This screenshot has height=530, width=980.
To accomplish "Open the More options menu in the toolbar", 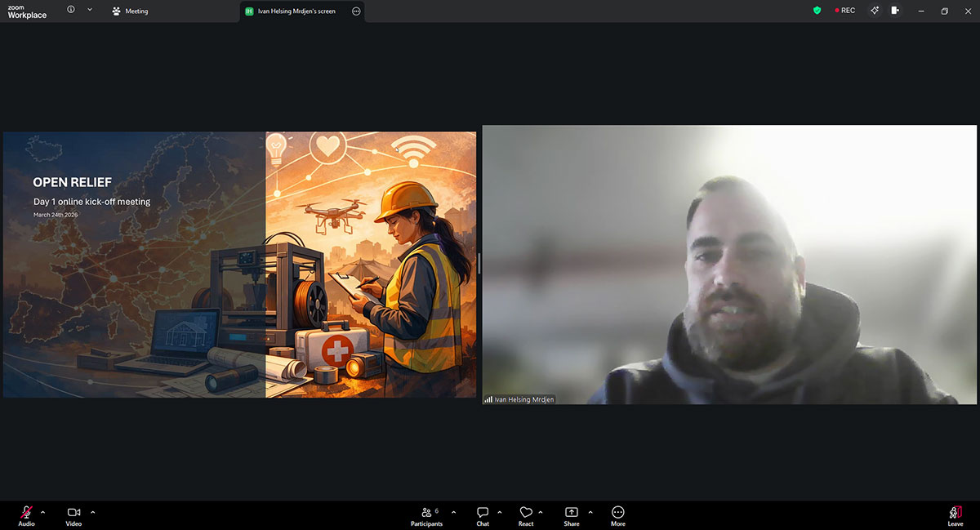I will [x=618, y=512].
